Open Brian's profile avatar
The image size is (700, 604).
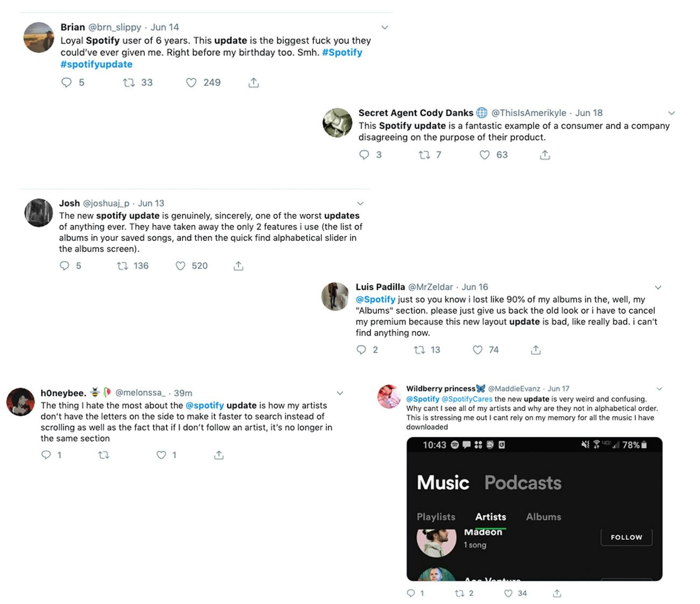(x=39, y=38)
